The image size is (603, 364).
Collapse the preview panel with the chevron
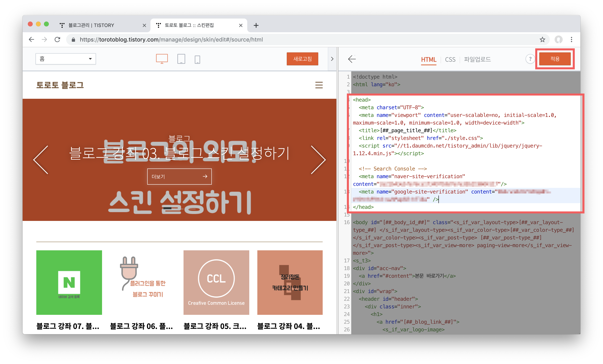332,59
